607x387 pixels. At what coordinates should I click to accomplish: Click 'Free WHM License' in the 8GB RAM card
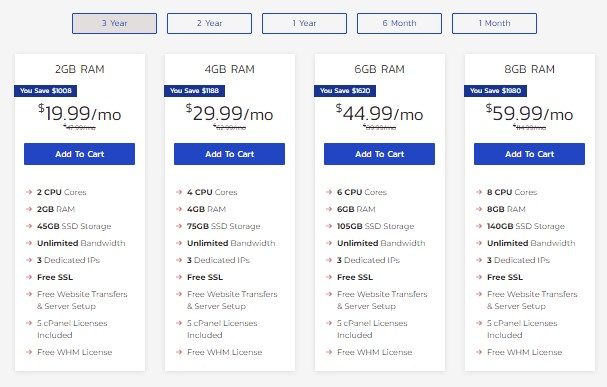[525, 352]
